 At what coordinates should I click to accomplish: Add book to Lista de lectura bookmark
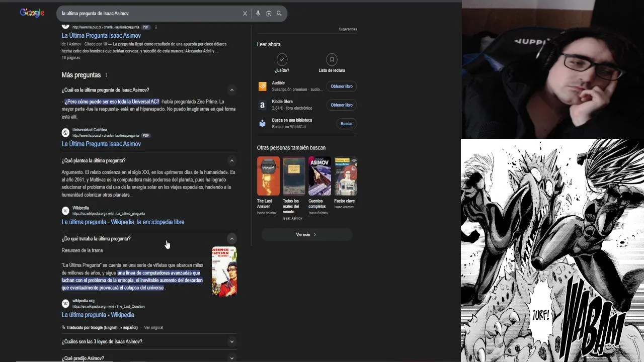(332, 59)
